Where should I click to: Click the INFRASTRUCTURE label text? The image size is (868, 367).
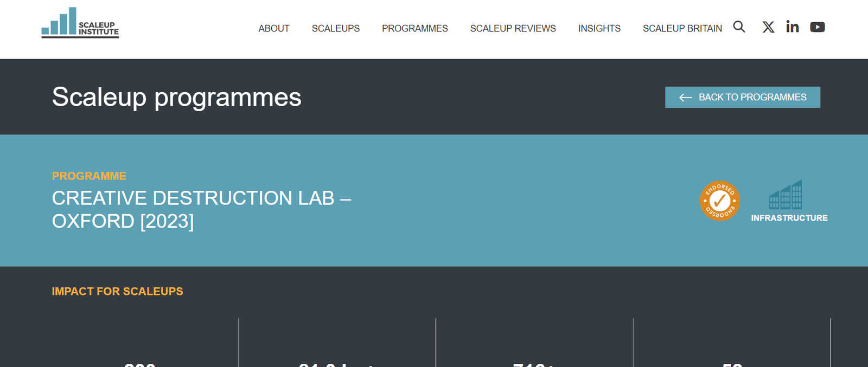(x=789, y=218)
